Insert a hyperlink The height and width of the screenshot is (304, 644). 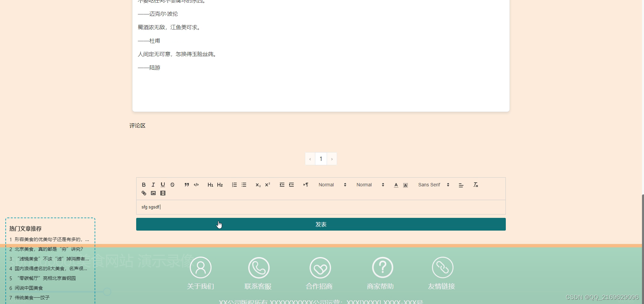pyautogui.click(x=144, y=193)
